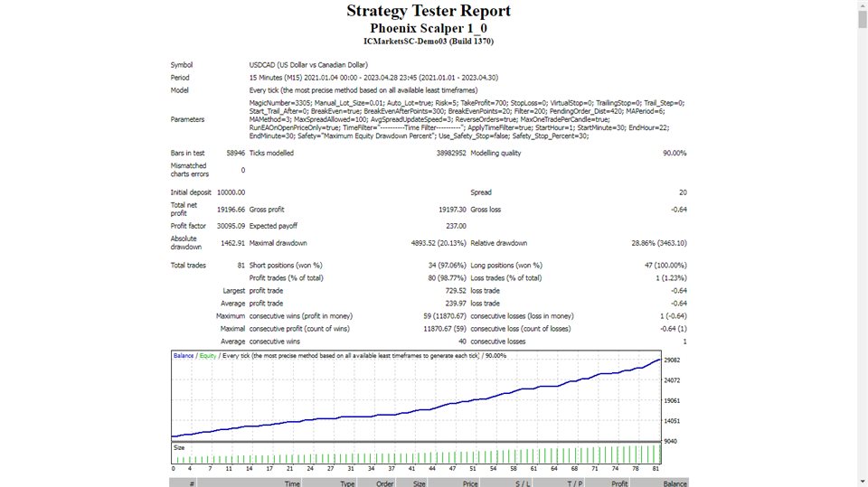This screenshot has height=487, width=868.
Task: Select the Initial deposit 10000.00 value
Action: pos(229,192)
